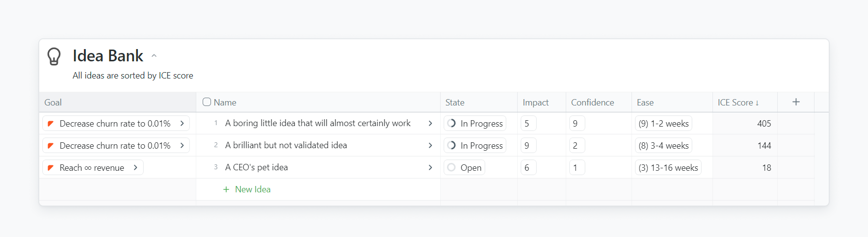Click the goal flag icon in first row
868x237 pixels.
51,124
